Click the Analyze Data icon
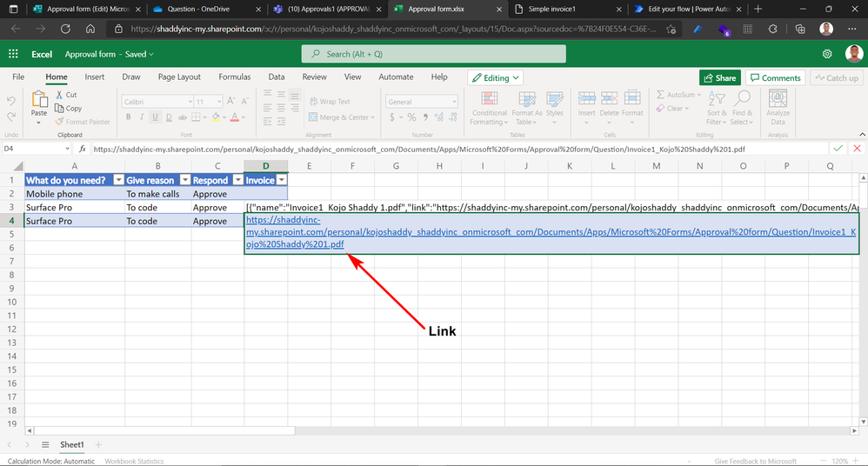The image size is (868, 466). 778,100
